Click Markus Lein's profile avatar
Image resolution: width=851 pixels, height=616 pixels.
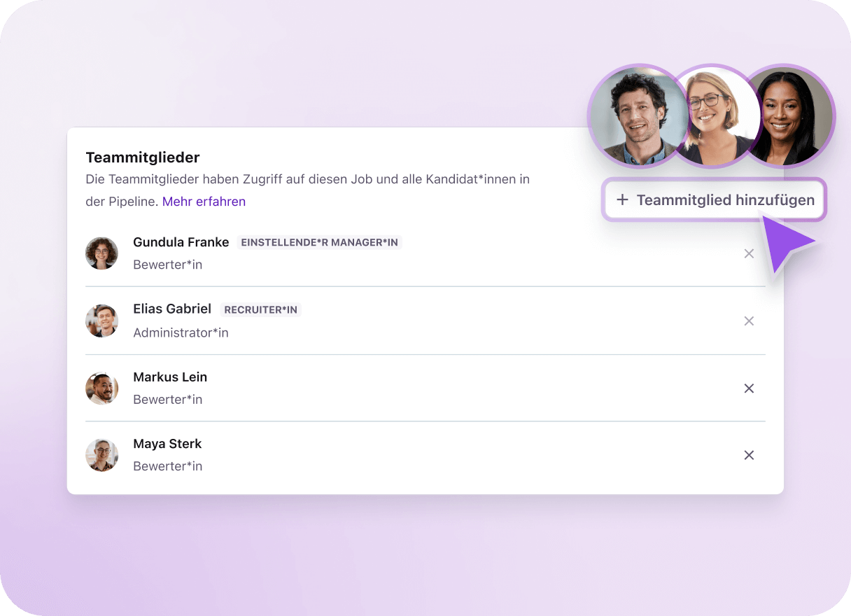[101, 388]
